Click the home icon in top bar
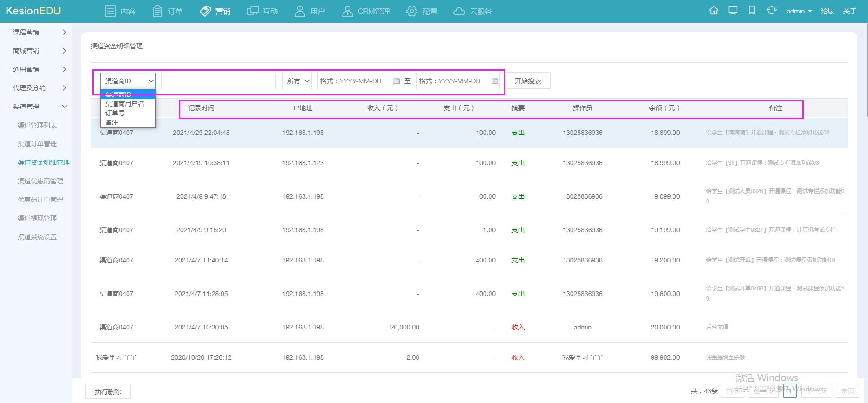The image size is (868, 403). click(x=713, y=11)
